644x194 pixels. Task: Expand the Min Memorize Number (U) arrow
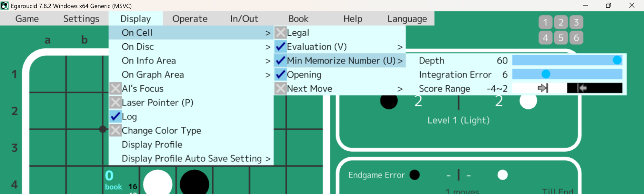tap(400, 61)
